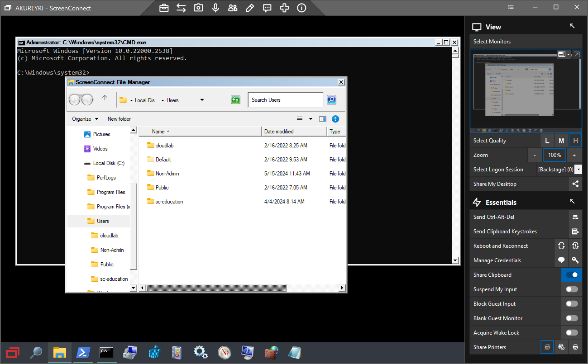Image resolution: width=588 pixels, height=364 pixels.
Task: Enable the Blank Guest Monitor toggle
Action: [x=572, y=318]
